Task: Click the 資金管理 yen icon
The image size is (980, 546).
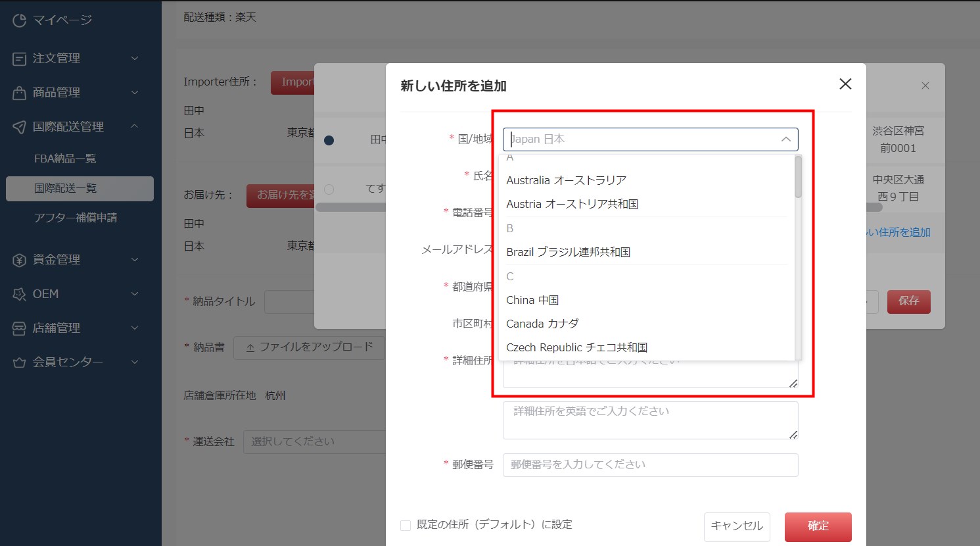Action: click(x=19, y=260)
